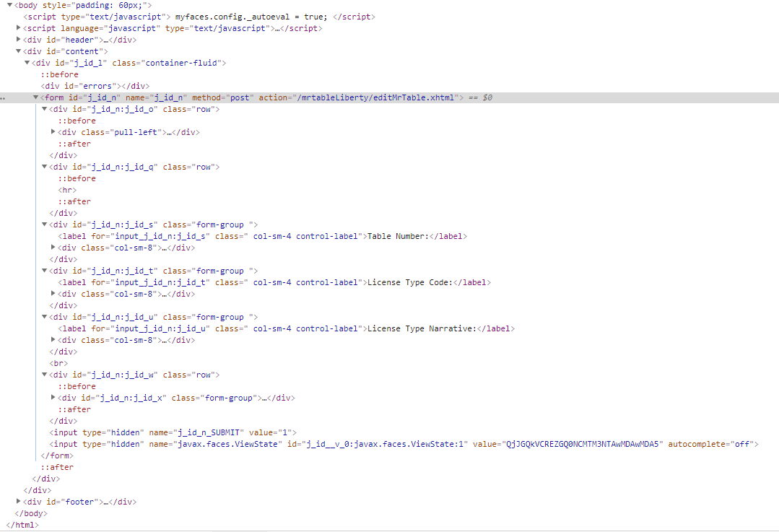
Task: Click the form action editMrTable.xhtml value
Action: (375, 98)
